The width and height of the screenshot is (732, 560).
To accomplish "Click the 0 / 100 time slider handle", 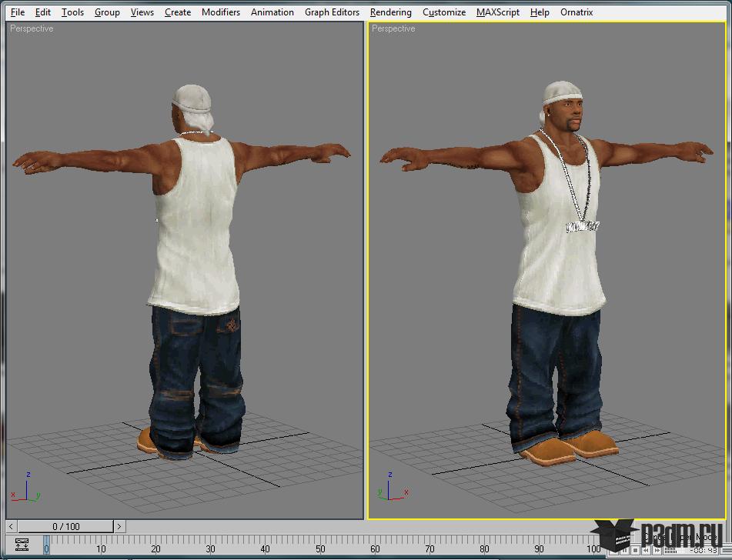I will point(65,526).
